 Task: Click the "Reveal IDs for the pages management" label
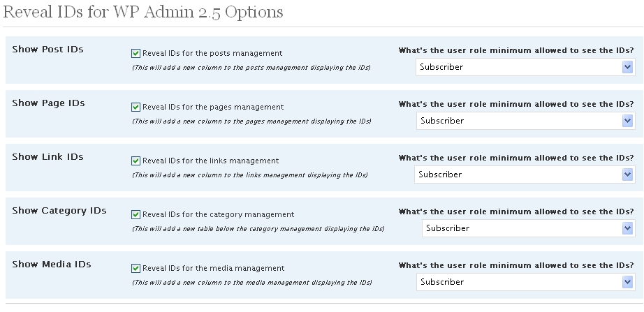point(213,107)
